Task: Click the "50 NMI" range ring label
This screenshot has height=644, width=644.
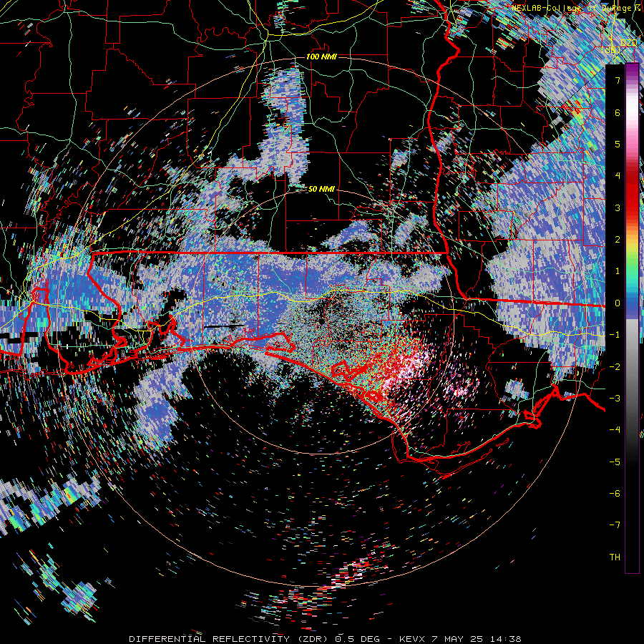Action: 321,189
